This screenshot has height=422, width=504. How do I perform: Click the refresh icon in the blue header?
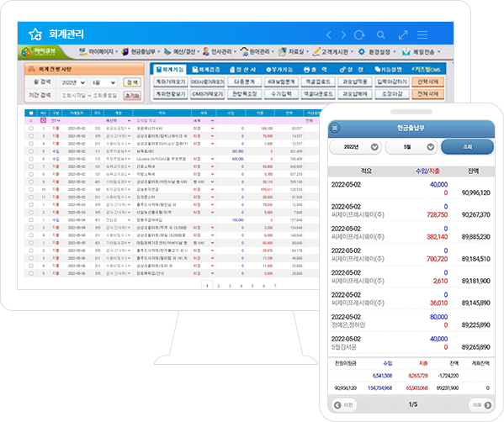pyautogui.click(x=359, y=34)
